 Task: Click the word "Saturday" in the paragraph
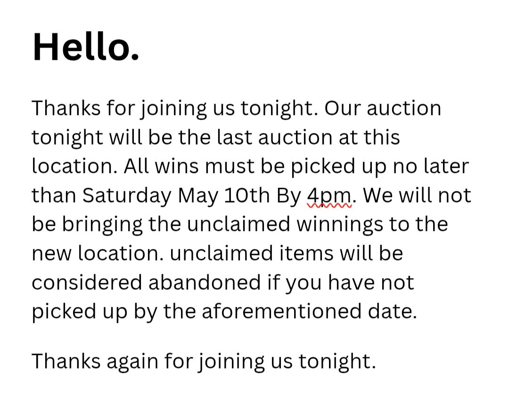(x=127, y=195)
